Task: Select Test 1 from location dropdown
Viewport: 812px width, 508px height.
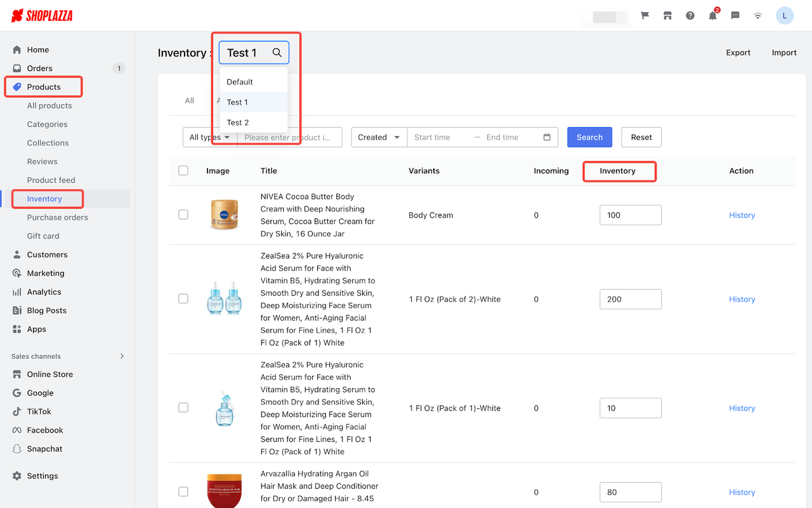Action: pyautogui.click(x=254, y=102)
